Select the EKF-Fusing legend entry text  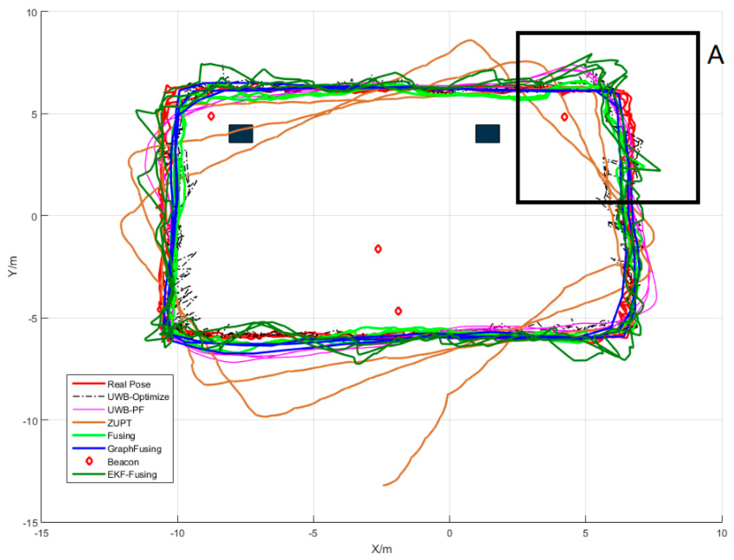click(132, 474)
